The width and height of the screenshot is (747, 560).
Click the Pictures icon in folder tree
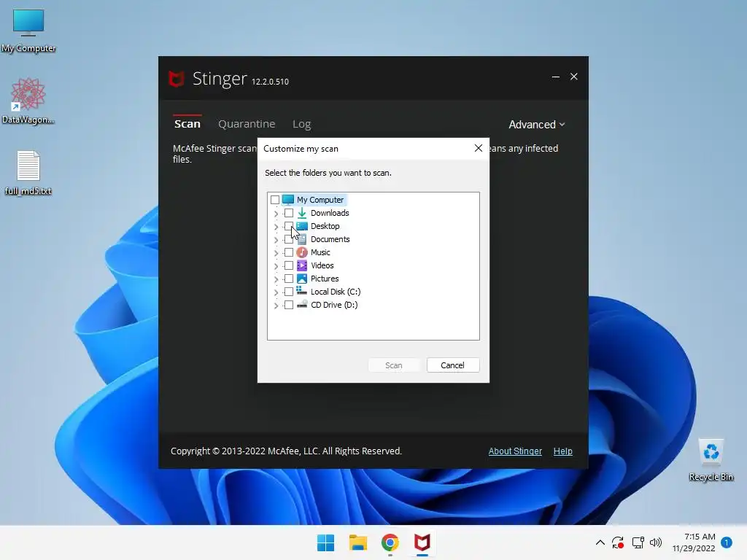click(x=301, y=279)
